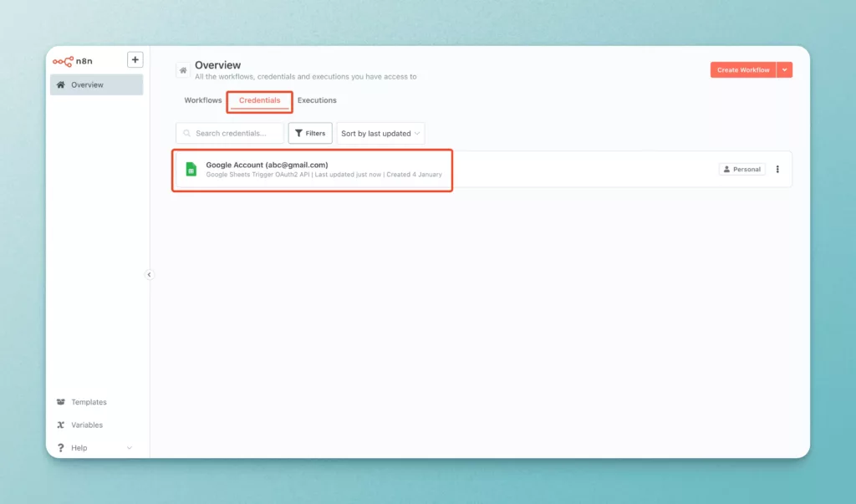Click the 'Google Sheets Trigger OAuth2 API | Last updated just now | Created 4 January' subtitle

pos(324,175)
